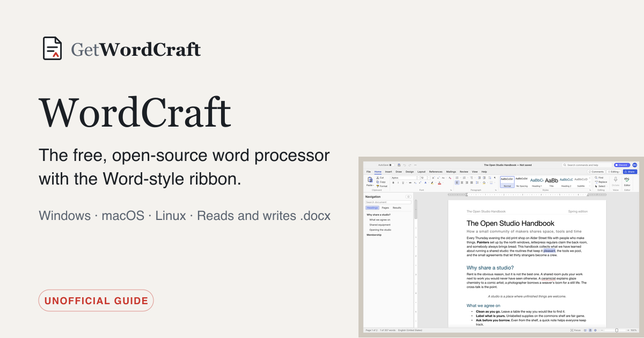644x338 pixels.
Task: Click the GetWordCraft document logo icon
Action: (x=53, y=48)
